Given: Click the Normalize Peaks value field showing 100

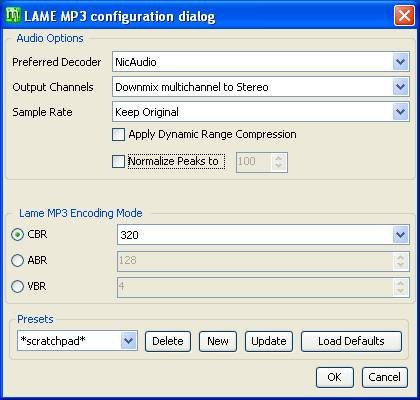Looking at the screenshot, I should [x=254, y=162].
